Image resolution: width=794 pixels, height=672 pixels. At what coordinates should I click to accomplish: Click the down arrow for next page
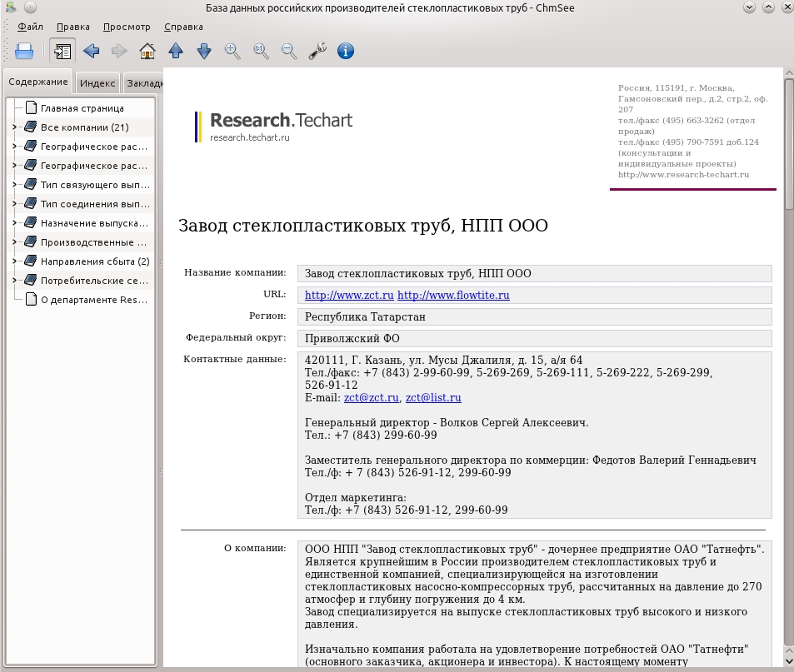click(204, 51)
